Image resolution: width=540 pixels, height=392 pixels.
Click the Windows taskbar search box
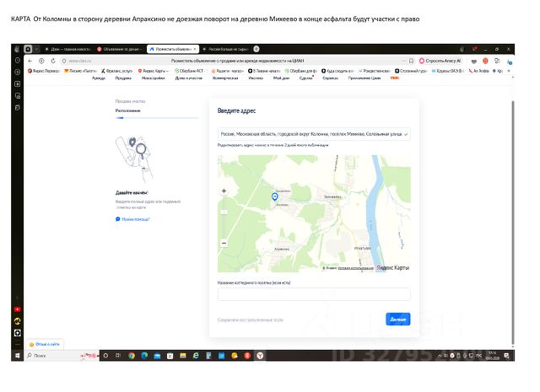(x=62, y=356)
